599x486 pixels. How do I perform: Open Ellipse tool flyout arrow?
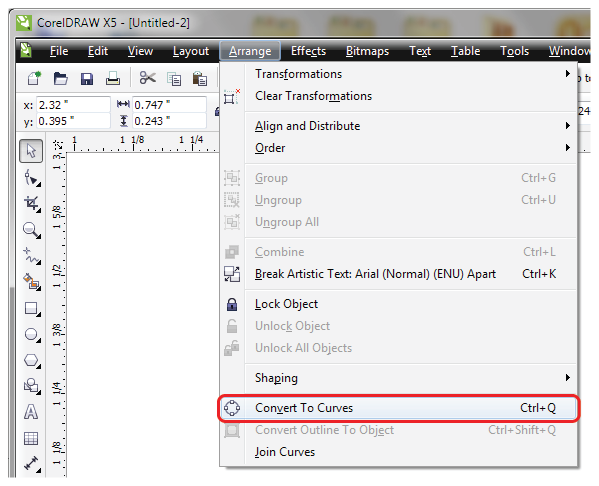[38, 341]
